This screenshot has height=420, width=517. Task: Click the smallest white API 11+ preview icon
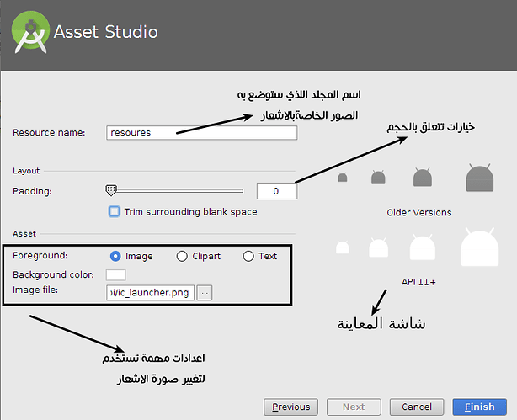tap(343, 247)
